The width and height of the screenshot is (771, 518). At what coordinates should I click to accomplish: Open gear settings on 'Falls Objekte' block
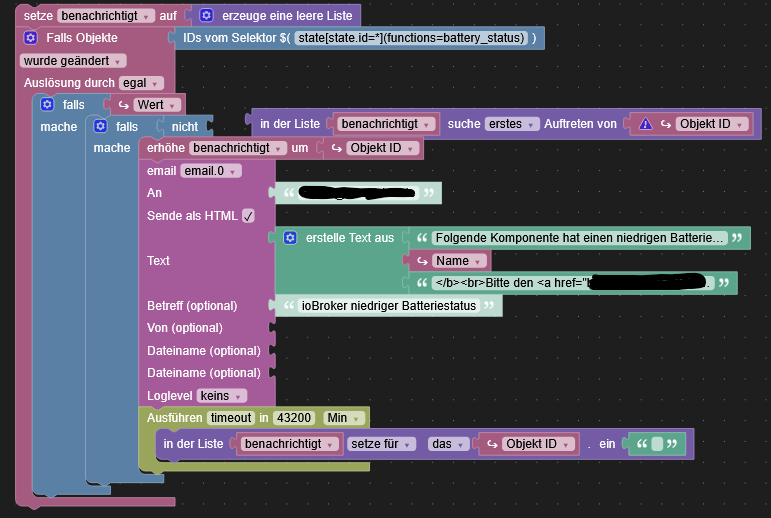tap(30, 37)
